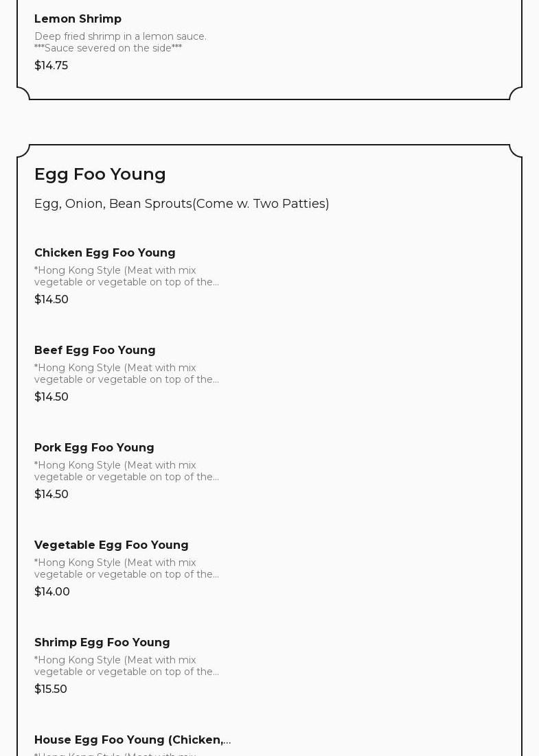Click the Egg, Onion, Bean Sprouts subtitle
The height and width of the screenshot is (756, 539).
pyautogui.click(x=182, y=204)
